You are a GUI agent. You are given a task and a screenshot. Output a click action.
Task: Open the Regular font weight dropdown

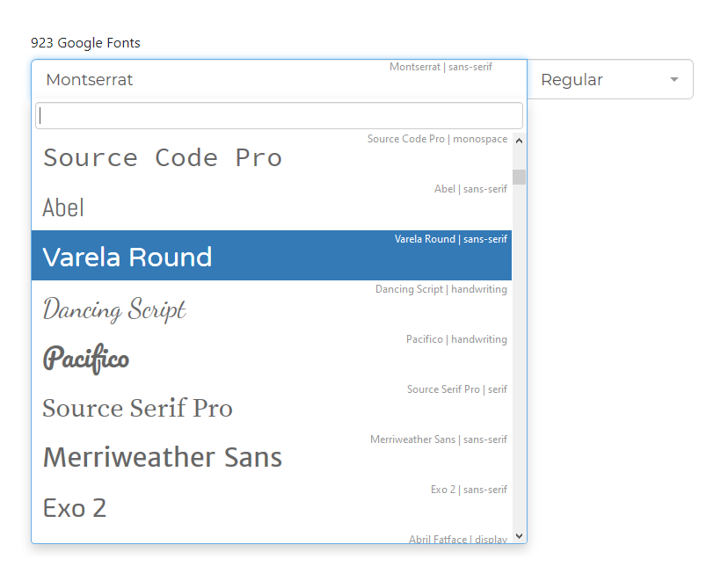point(611,79)
